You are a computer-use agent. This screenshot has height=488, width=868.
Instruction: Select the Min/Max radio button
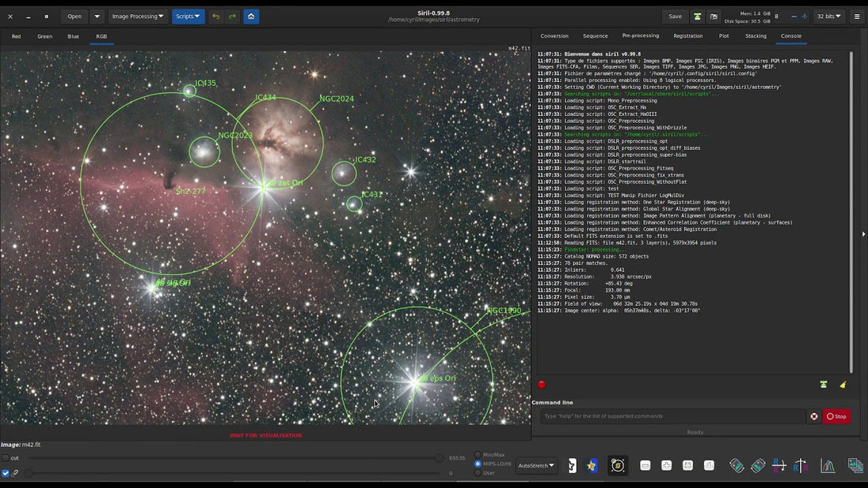point(479,455)
